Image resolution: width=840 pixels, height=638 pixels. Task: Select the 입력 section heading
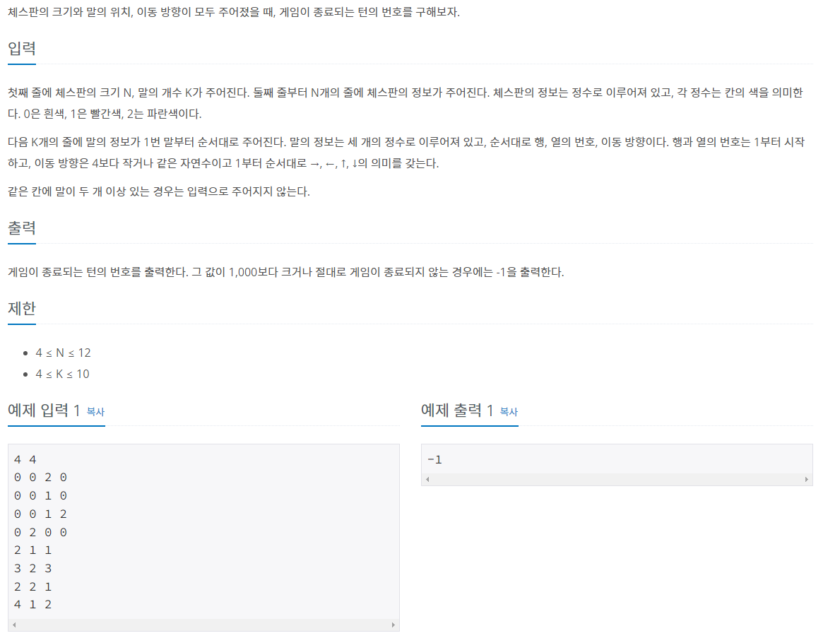tap(22, 49)
